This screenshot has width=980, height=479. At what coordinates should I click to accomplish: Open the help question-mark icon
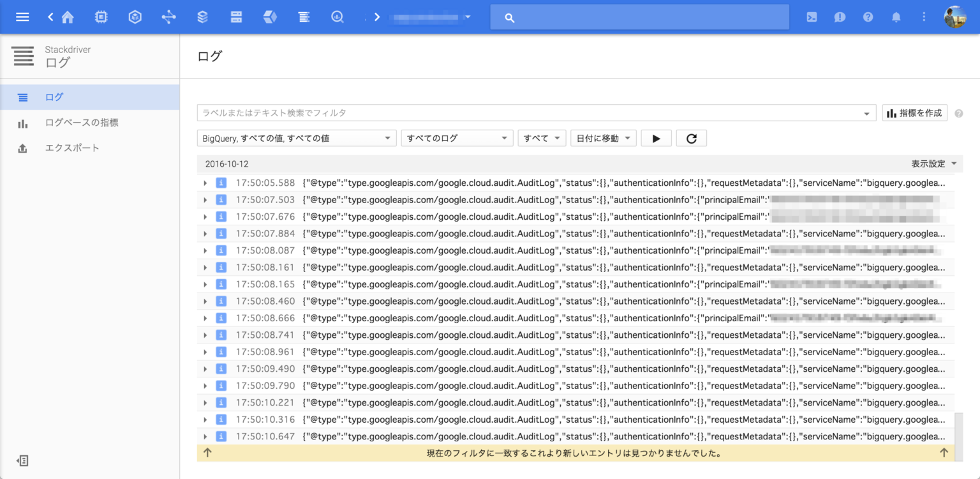(x=868, y=17)
